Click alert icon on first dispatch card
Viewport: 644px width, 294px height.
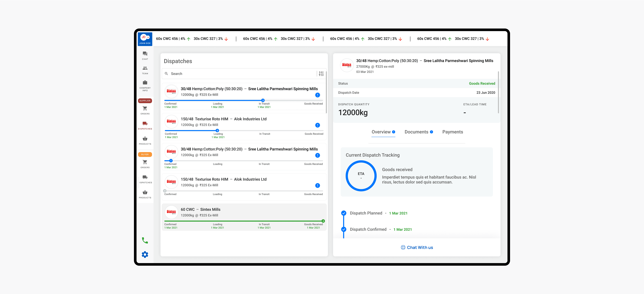(x=317, y=95)
